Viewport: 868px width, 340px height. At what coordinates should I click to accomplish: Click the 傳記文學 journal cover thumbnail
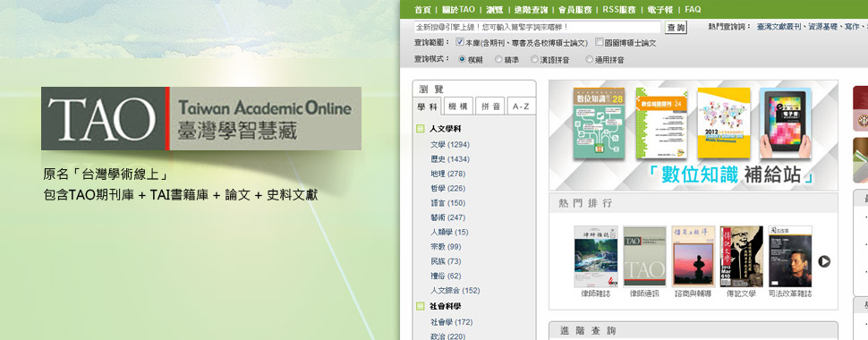(741, 256)
